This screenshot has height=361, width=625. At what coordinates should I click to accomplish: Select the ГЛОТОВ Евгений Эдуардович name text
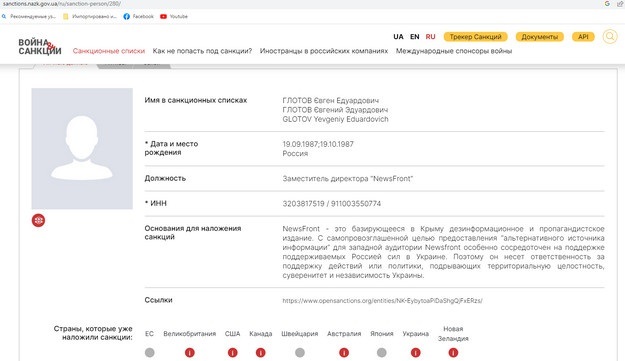(x=335, y=110)
